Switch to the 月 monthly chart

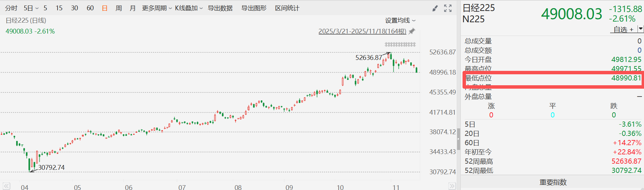132,8
